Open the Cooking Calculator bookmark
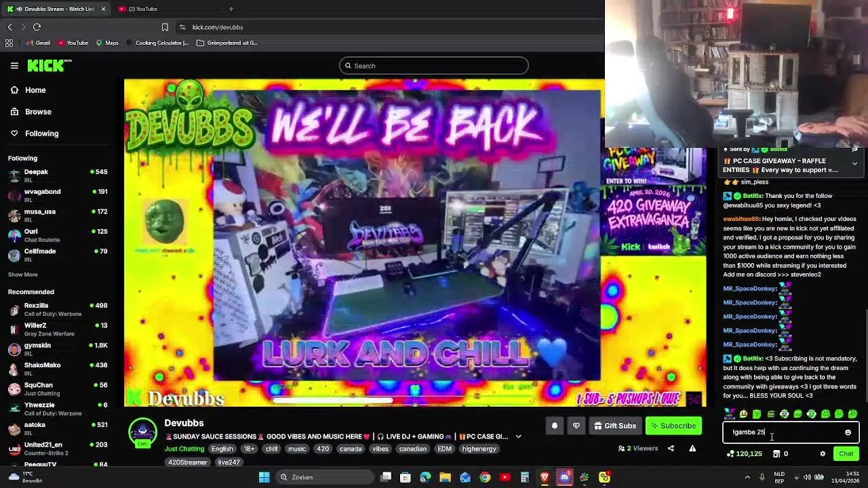Screen dimensions: 868x488 coord(156,43)
